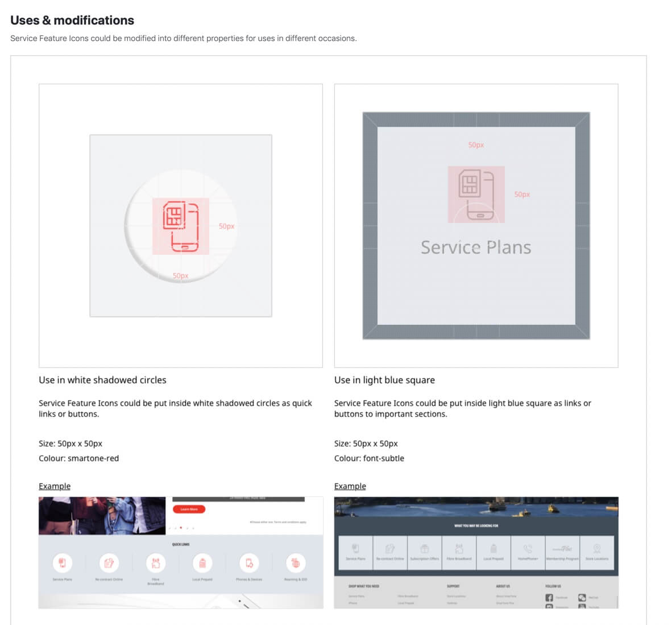This screenshot has width=672, height=625.
Task: Click the Facebook icon under Follow Us
Action: click(549, 598)
